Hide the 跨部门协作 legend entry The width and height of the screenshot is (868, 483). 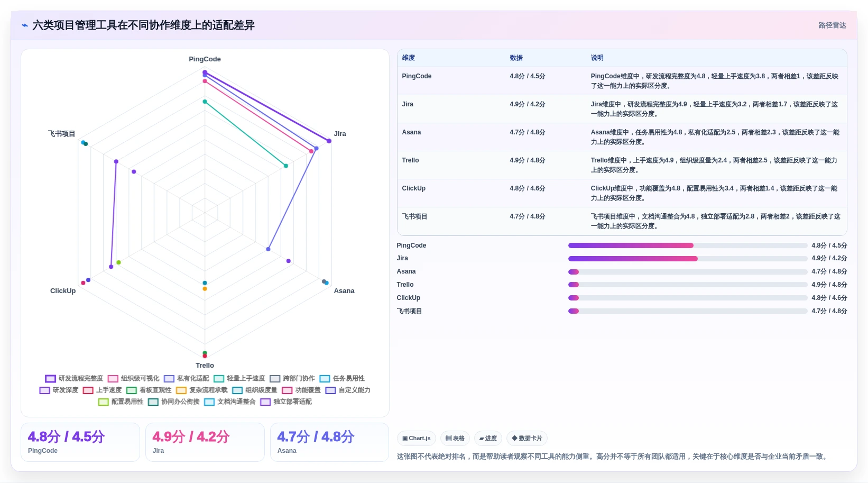[x=292, y=378]
